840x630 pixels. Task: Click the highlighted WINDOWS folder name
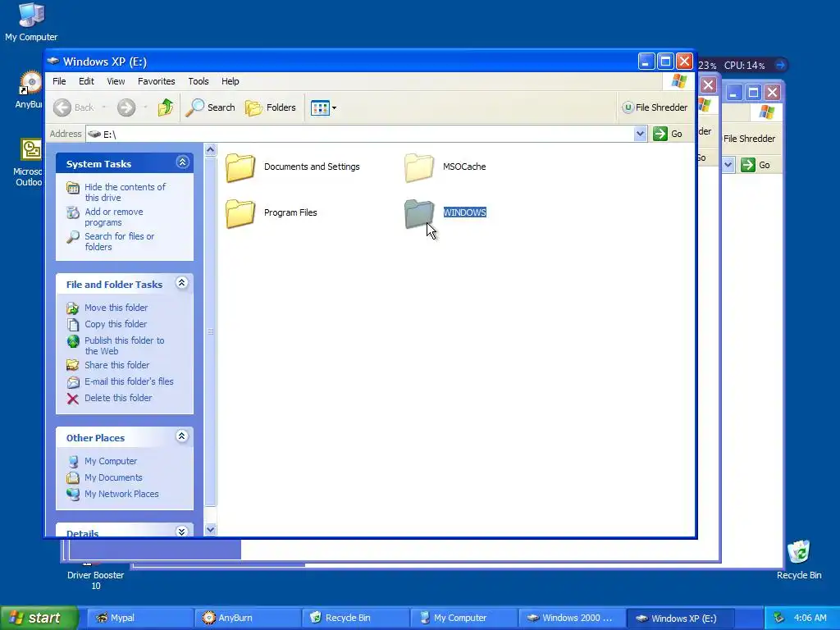[464, 212]
